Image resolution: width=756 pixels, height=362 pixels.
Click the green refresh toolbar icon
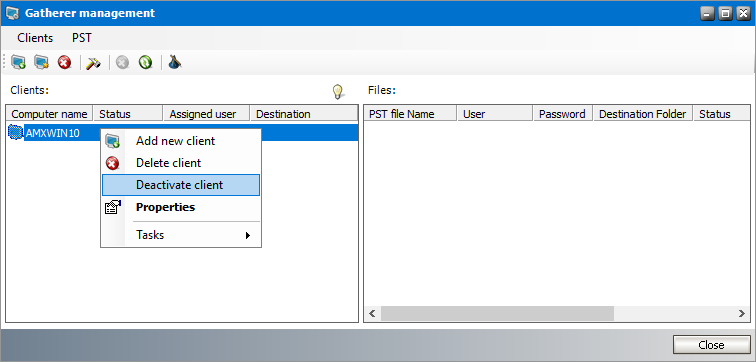tap(146, 62)
